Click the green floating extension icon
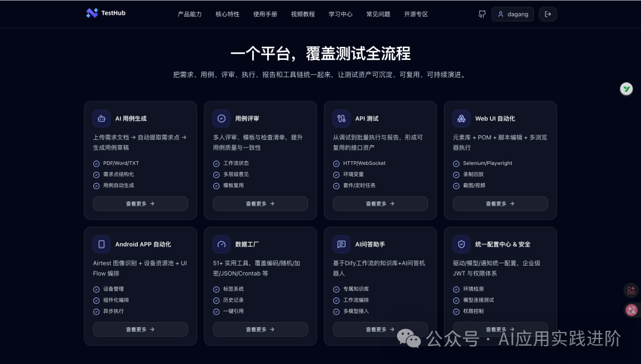 coord(626,89)
